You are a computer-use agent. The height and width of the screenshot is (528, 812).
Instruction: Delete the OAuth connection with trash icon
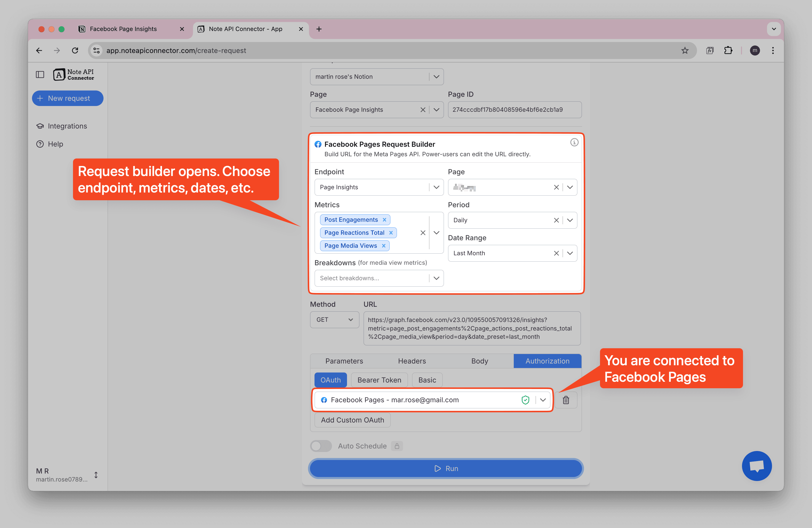click(x=566, y=400)
